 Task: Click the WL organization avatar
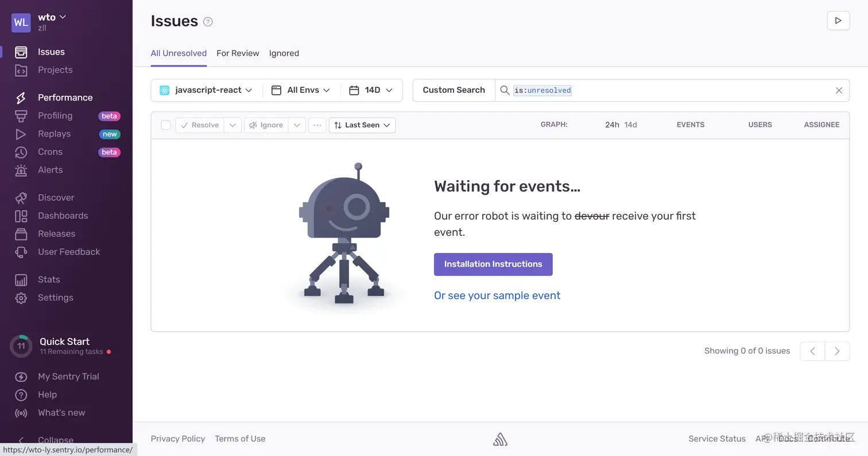pos(21,22)
